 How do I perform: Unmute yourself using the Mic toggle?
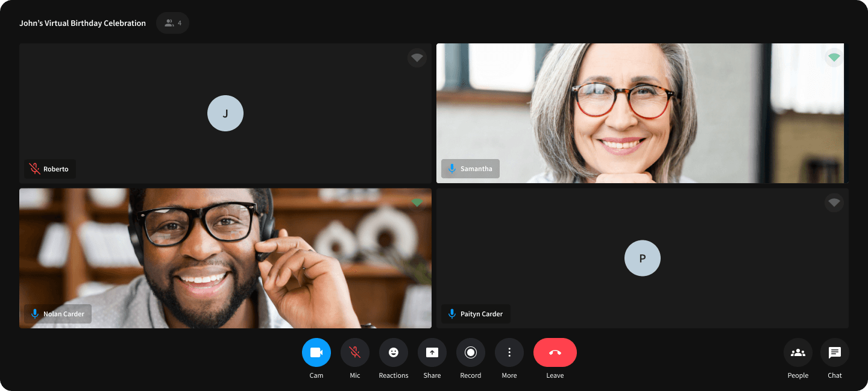354,352
